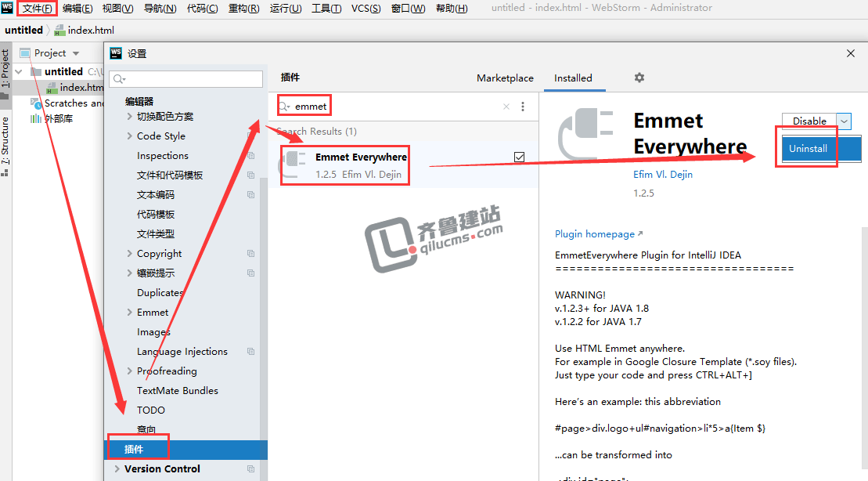Open the Project view dropdown

[x=76, y=53]
